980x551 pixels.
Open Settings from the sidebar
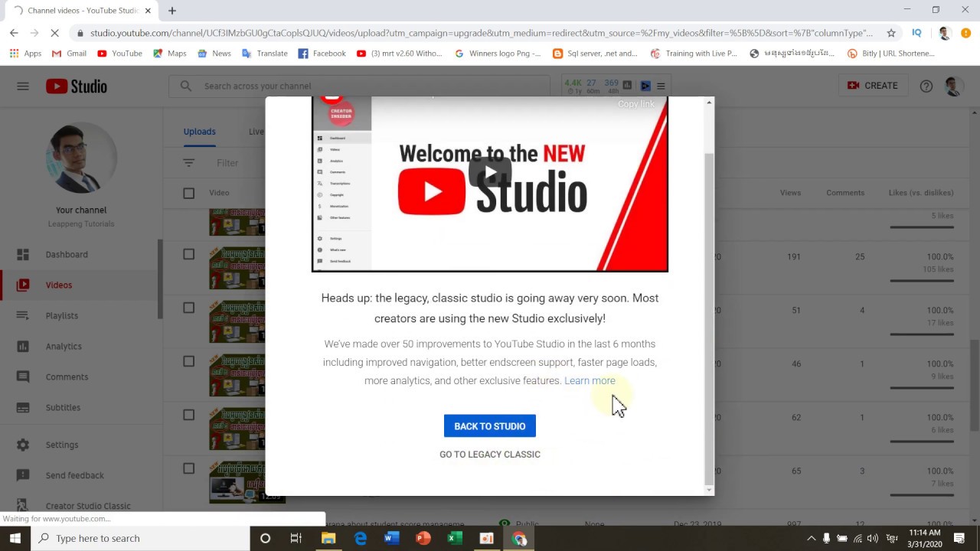[62, 445]
